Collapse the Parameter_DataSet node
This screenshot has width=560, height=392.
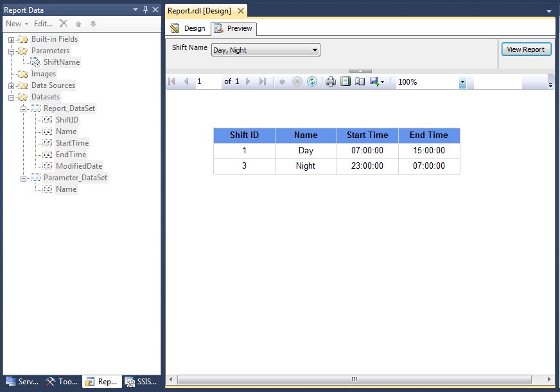pos(23,178)
